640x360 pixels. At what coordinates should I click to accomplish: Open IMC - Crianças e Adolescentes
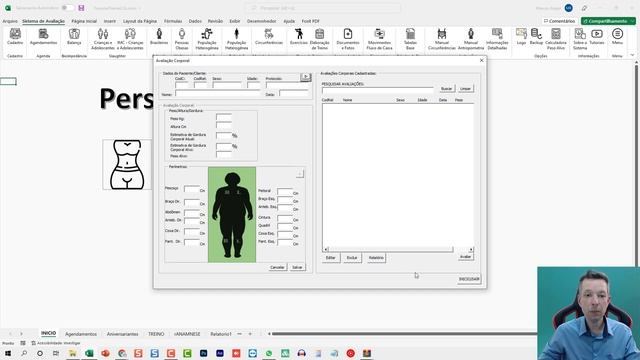(130, 39)
